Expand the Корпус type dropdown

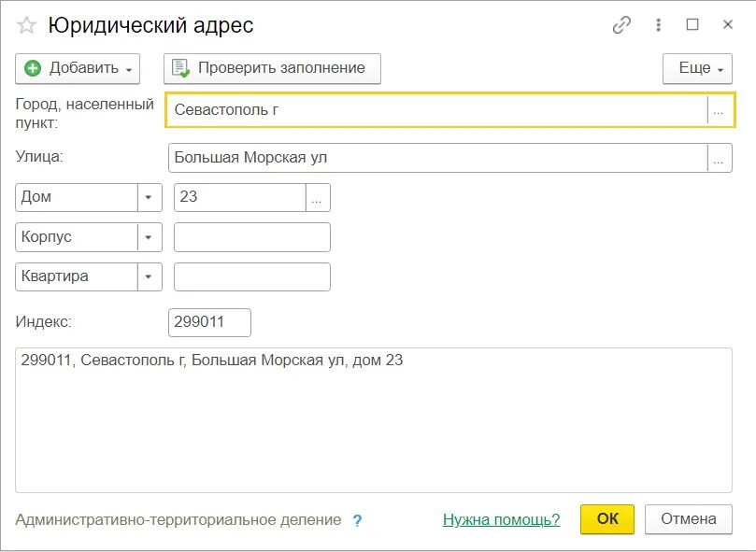coord(149,237)
